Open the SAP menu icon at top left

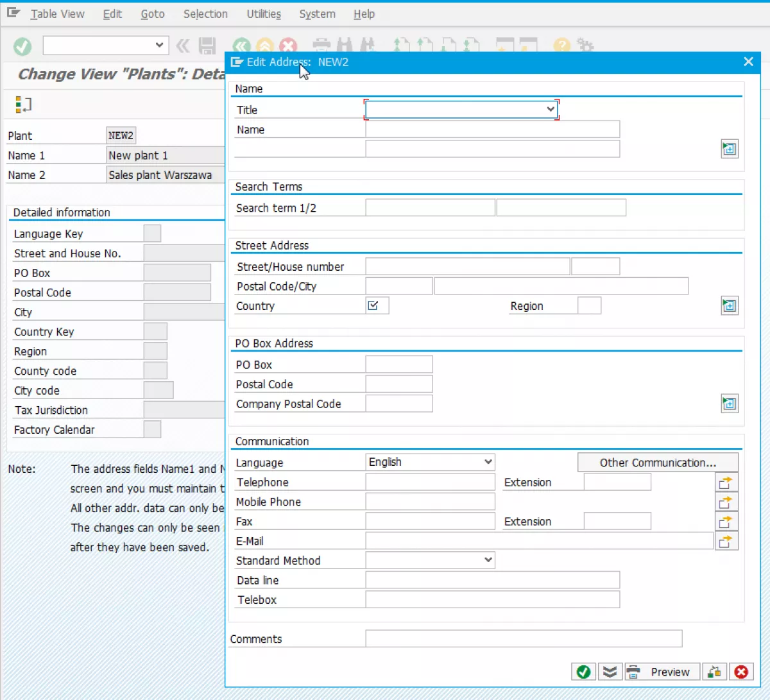click(x=12, y=13)
